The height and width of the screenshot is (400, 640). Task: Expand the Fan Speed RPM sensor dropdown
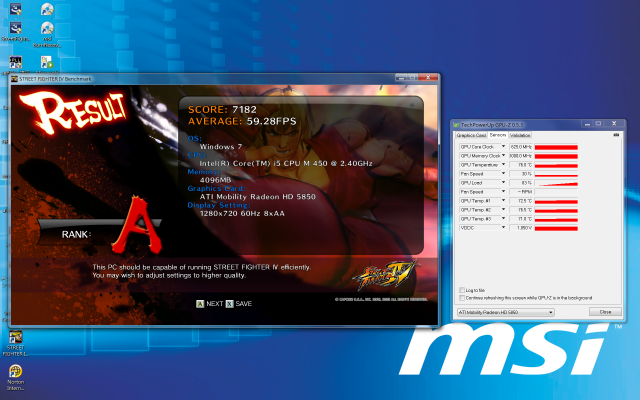(503, 191)
